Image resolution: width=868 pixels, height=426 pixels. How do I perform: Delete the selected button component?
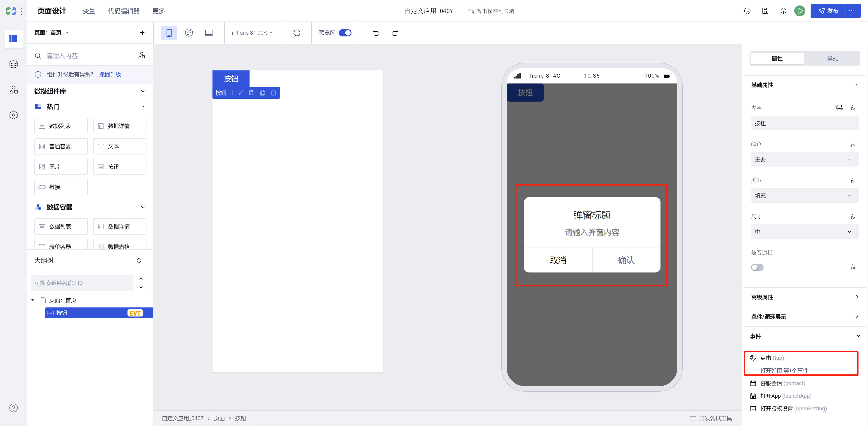(x=273, y=93)
